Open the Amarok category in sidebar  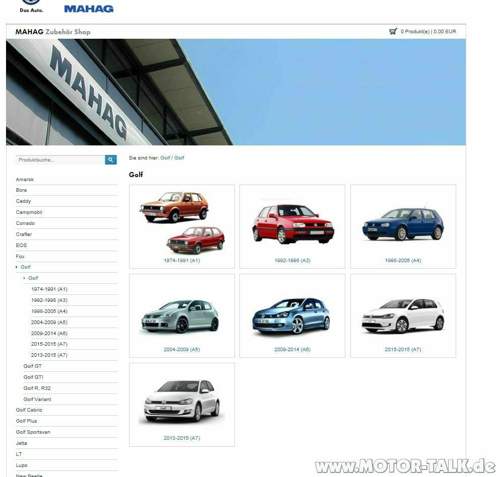(25, 179)
